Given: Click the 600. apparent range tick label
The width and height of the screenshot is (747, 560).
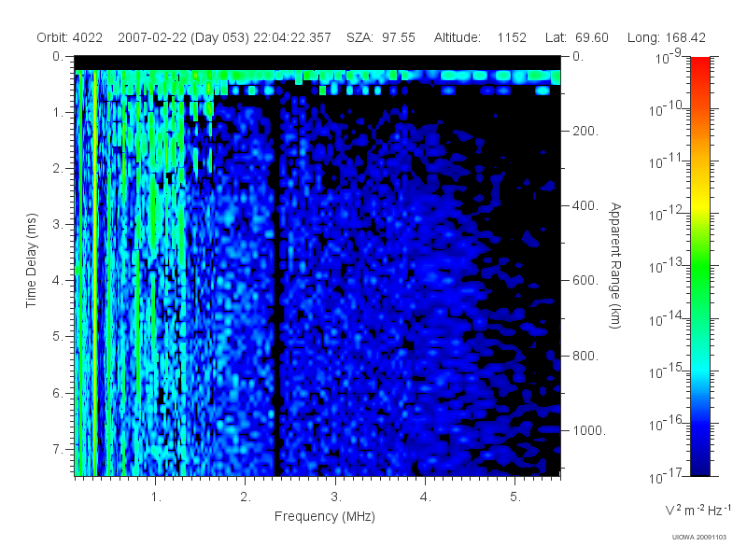Looking at the screenshot, I should click(585, 281).
